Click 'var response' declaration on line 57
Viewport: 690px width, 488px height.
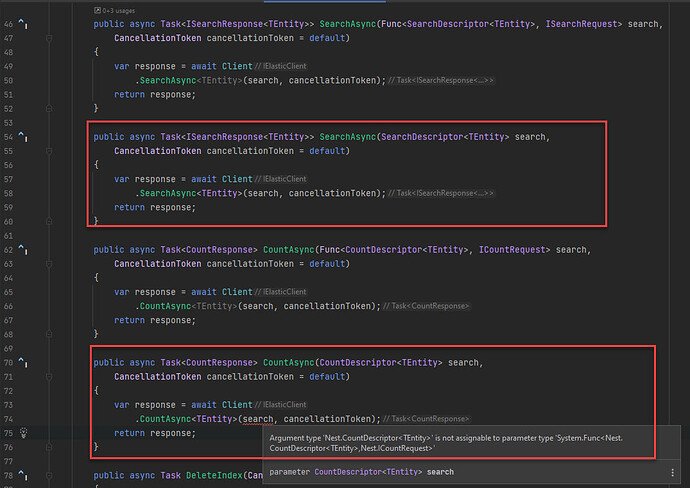pos(145,179)
